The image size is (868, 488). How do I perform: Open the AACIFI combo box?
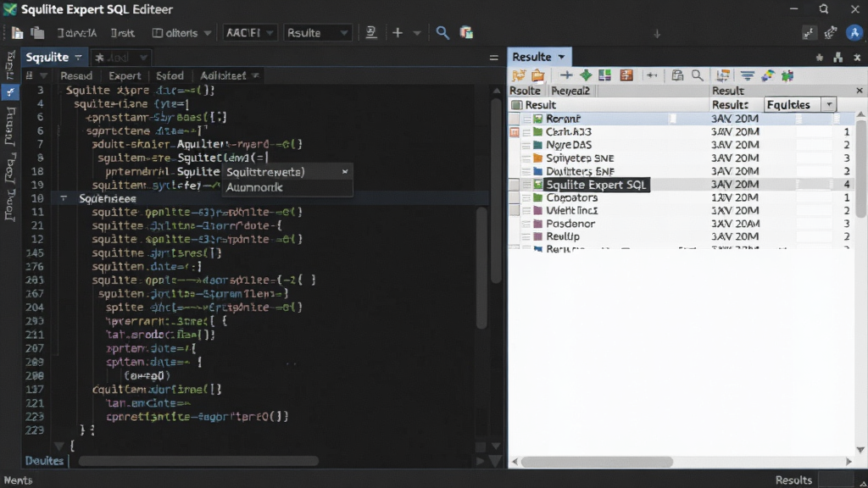250,33
